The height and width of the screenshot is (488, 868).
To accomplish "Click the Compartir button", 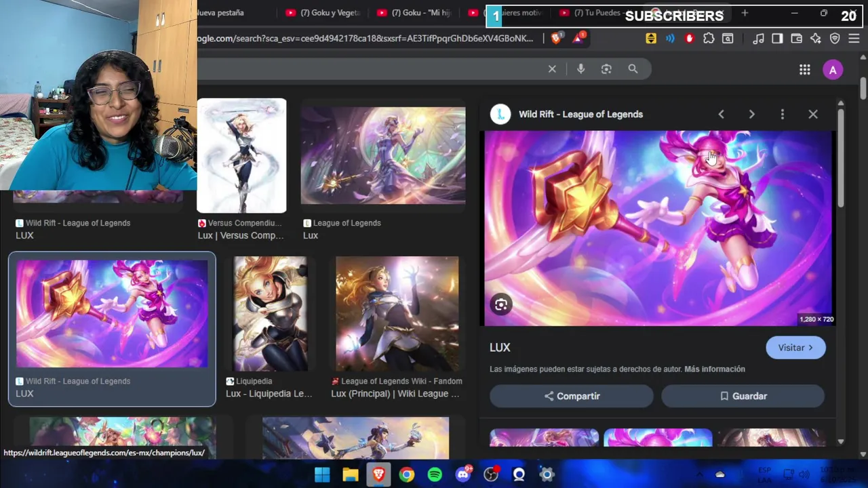I will [572, 396].
